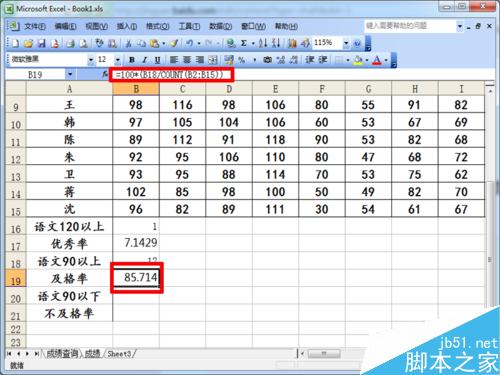Click the Copy icon

pyautogui.click(x=141, y=43)
